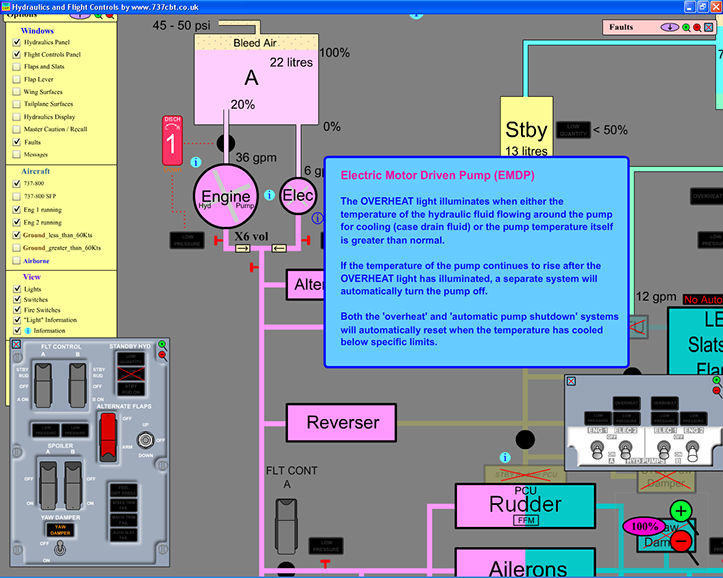
Task: Click the Stby reservoir tank
Action: point(526,130)
